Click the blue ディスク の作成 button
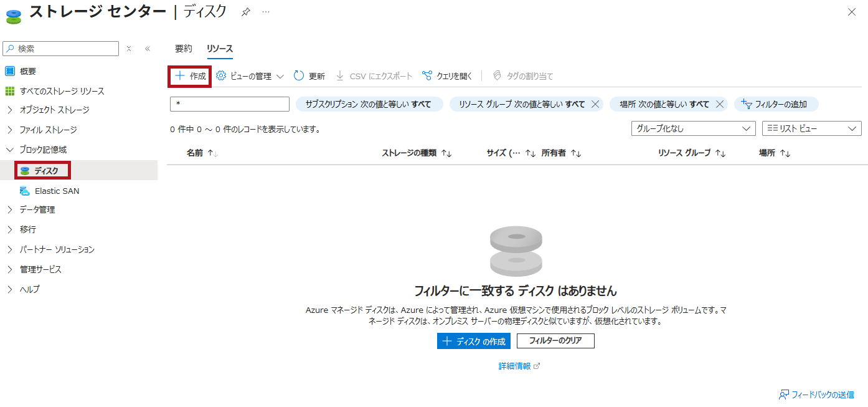The image size is (868, 407). coord(473,341)
